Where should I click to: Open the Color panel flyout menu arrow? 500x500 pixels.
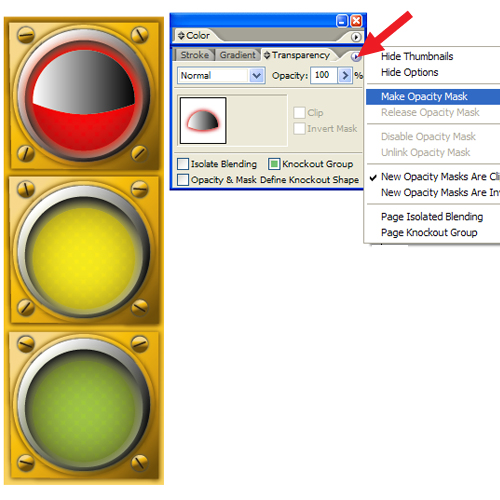[356, 37]
